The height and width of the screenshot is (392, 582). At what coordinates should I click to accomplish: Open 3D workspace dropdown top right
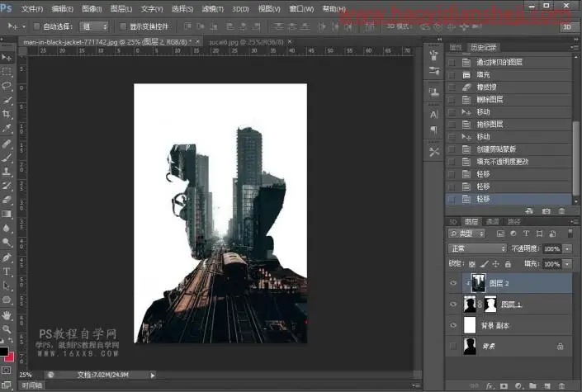pyautogui.click(x=567, y=26)
